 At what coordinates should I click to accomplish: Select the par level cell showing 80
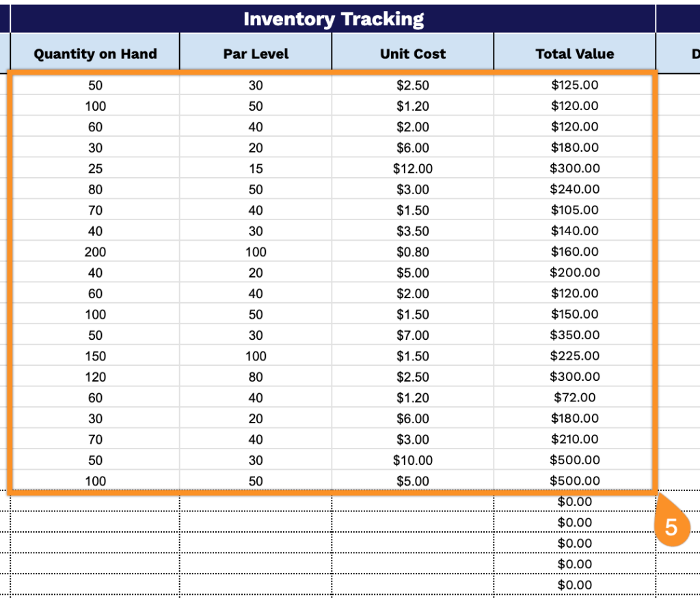(256, 377)
